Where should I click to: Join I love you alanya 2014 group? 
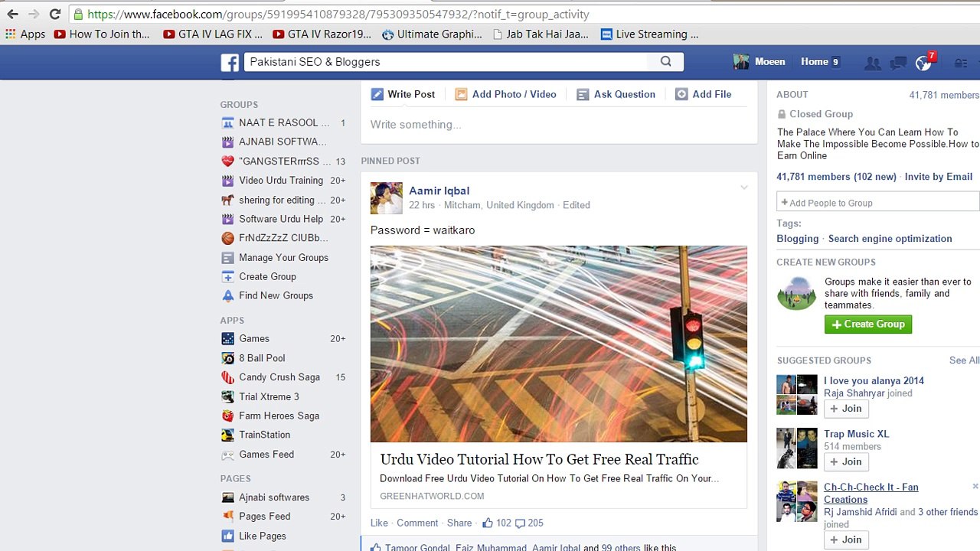coord(846,409)
